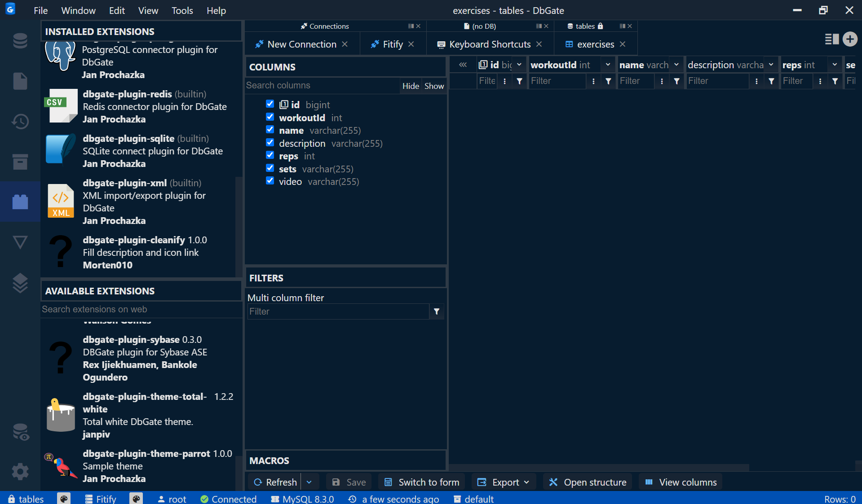
Task: Open the archive sidebar icon
Action: tap(20, 162)
